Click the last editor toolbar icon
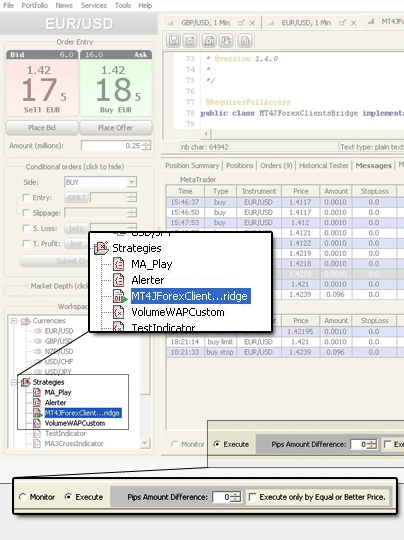Screen dimensions: 404x540 (x=245, y=41)
